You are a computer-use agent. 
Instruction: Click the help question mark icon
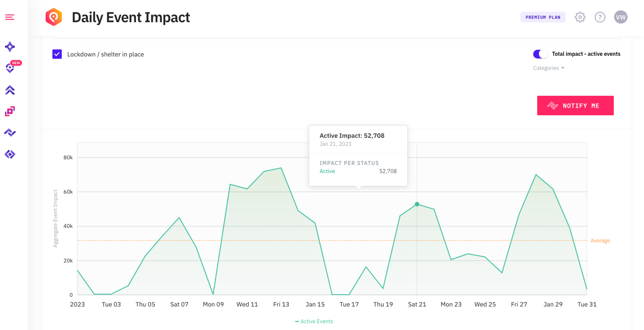[x=600, y=17]
